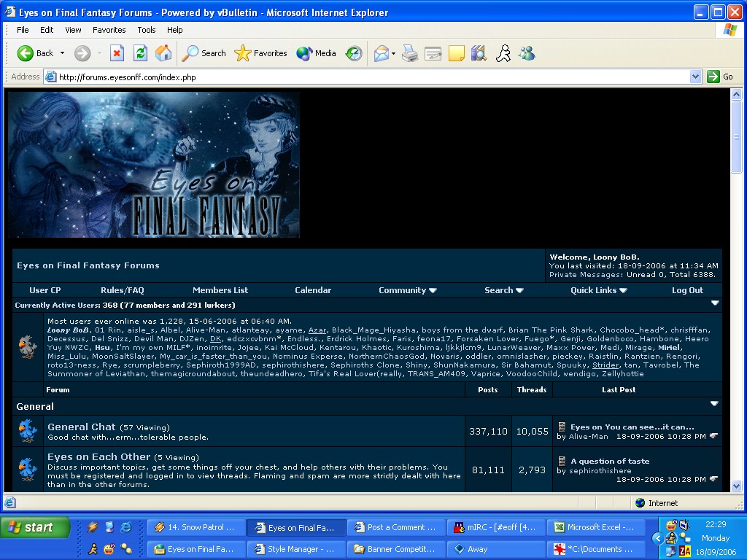Click the AIM running man toolbar icon
Viewport: 747px width, 560px height.
tap(503, 53)
